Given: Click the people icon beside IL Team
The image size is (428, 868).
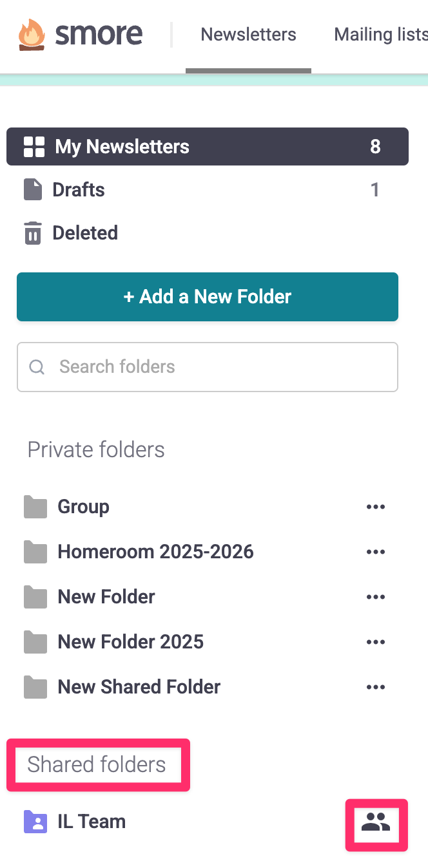Looking at the screenshot, I should coord(376,822).
